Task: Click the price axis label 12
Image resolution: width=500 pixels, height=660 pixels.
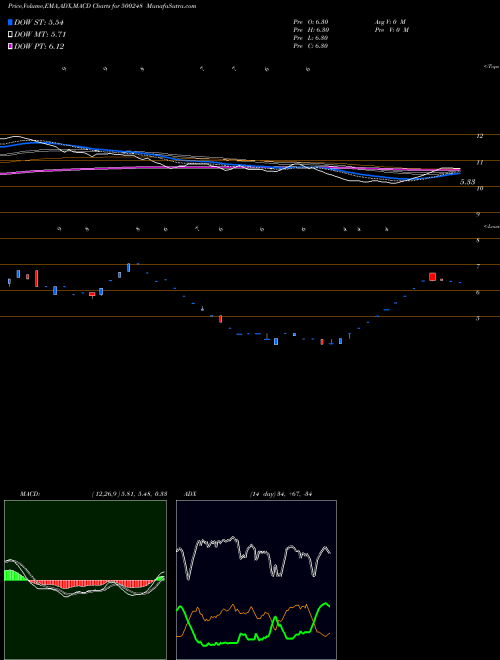Action: (479, 136)
